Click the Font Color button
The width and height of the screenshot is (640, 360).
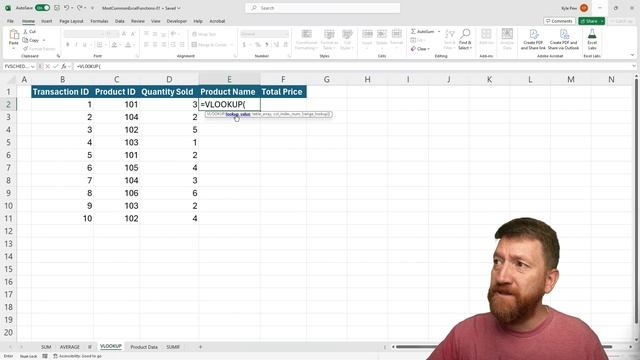point(128,44)
